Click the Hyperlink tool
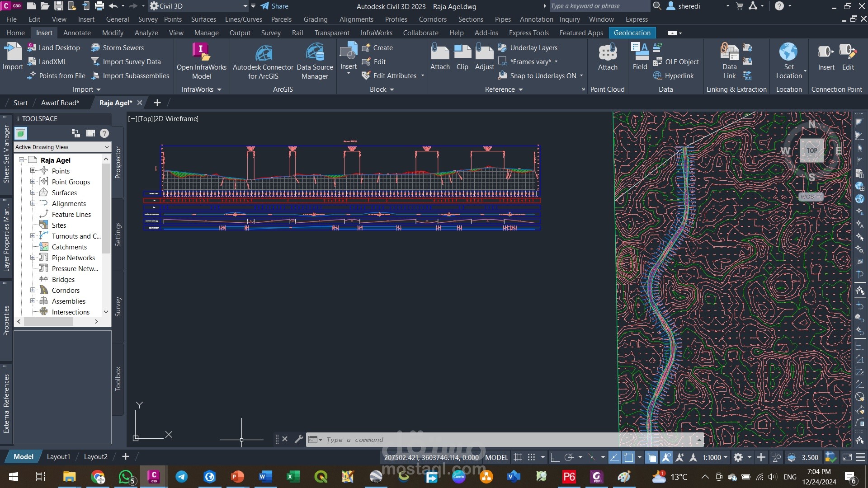The width and height of the screenshot is (868, 488). [x=673, y=75]
